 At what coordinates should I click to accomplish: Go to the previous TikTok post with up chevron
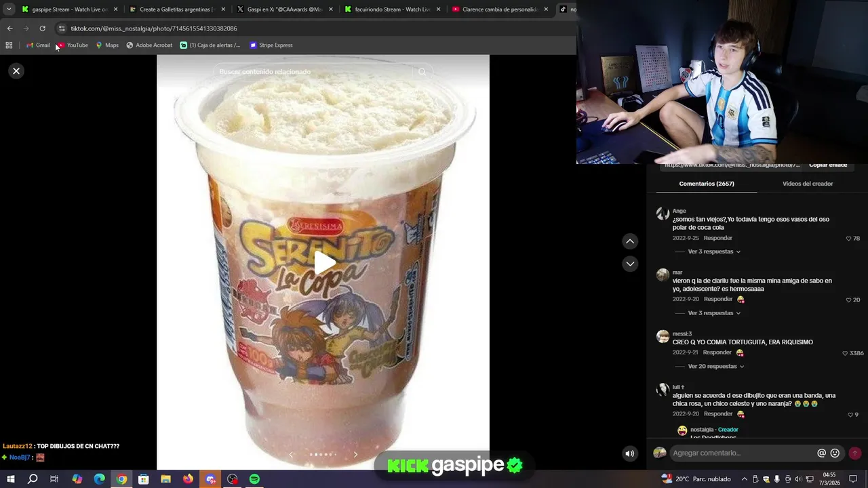(x=630, y=241)
